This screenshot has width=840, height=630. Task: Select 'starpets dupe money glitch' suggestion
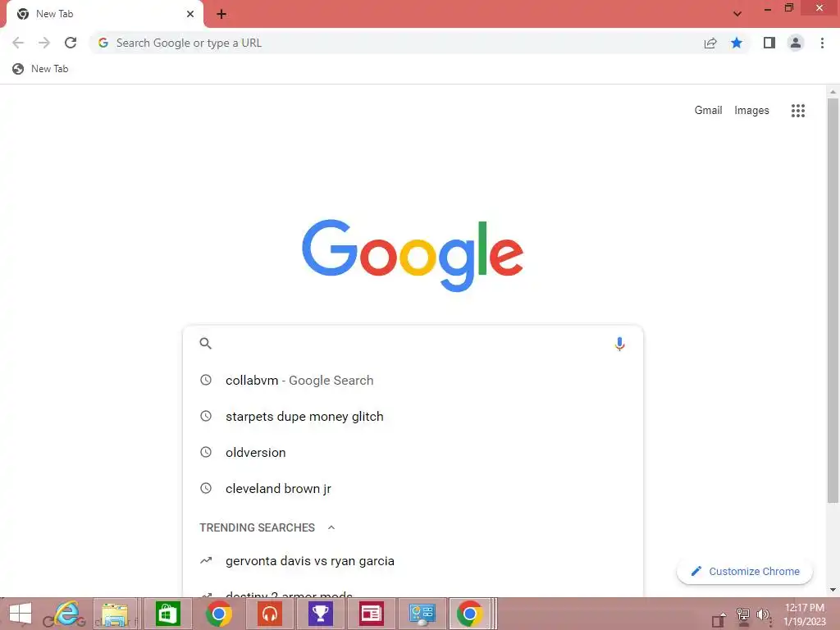pyautogui.click(x=413, y=416)
